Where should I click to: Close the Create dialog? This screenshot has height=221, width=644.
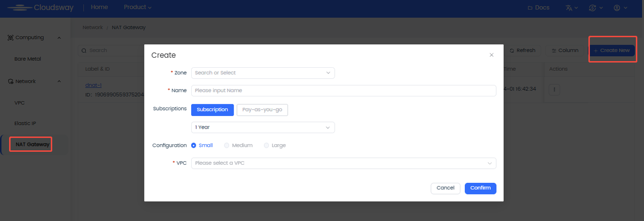click(x=492, y=55)
